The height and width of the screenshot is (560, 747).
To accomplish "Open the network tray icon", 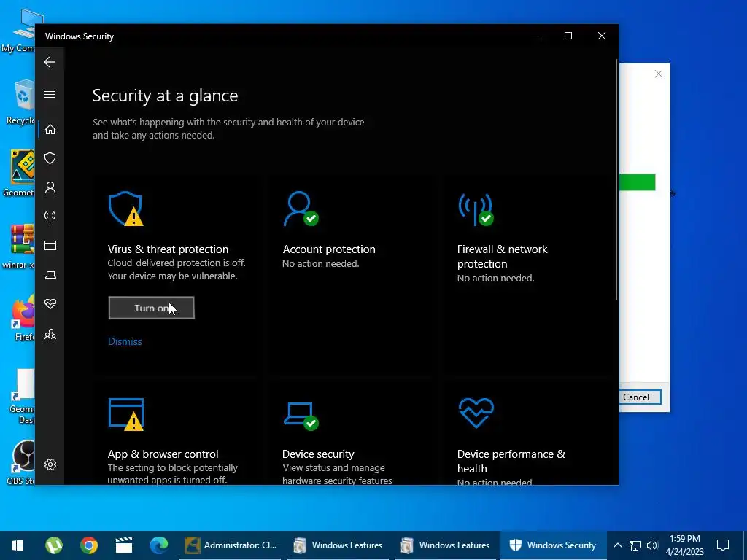I will (635, 545).
